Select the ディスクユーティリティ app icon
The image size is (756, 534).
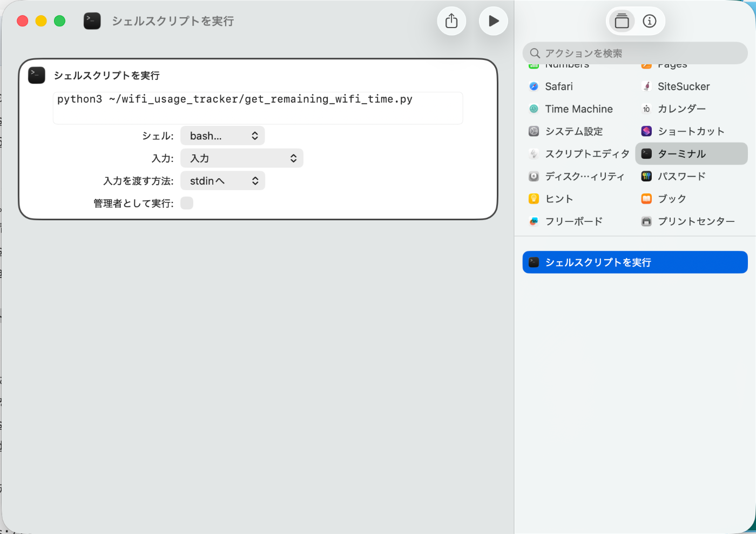pos(534,177)
